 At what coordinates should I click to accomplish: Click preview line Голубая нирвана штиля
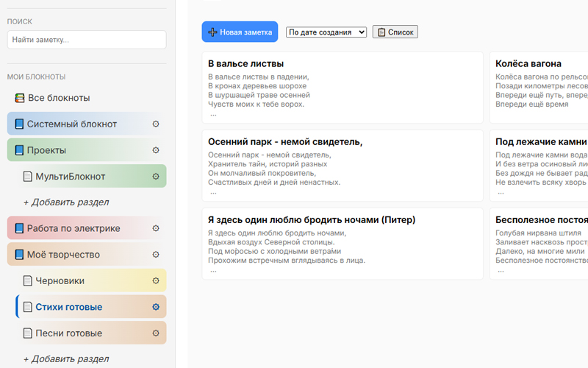tap(538, 233)
